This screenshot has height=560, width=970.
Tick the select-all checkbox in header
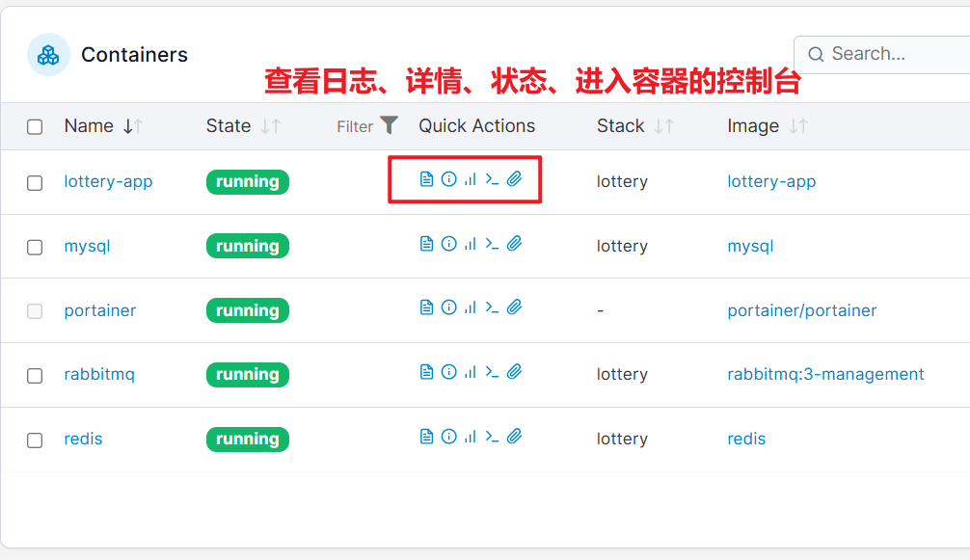[35, 126]
